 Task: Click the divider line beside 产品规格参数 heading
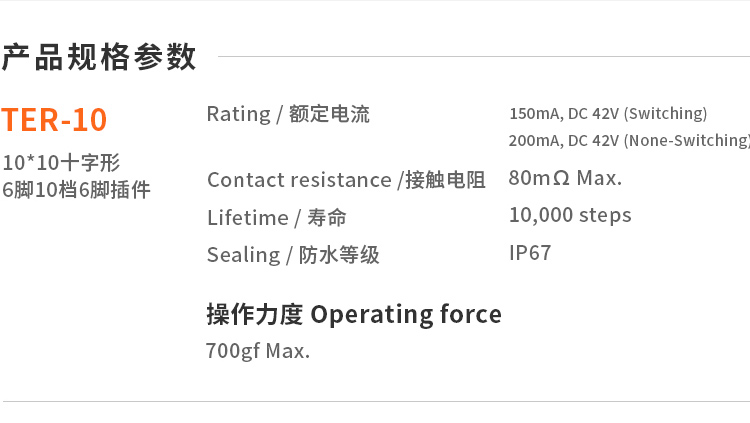[x=480, y=57]
